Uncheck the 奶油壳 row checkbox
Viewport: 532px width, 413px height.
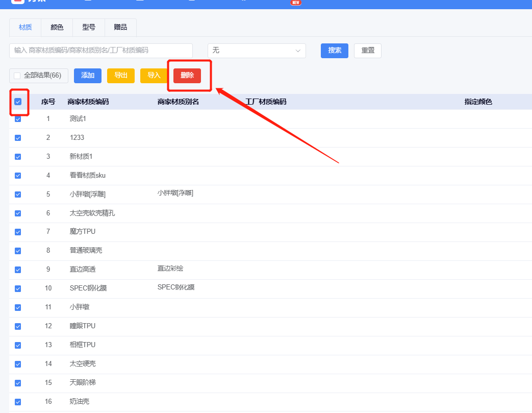click(18, 402)
